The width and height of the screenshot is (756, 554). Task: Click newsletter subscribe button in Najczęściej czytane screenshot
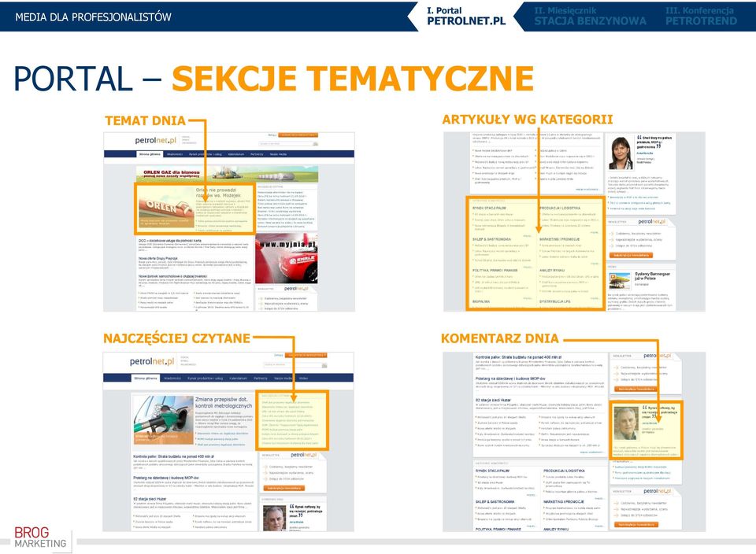[284, 488]
